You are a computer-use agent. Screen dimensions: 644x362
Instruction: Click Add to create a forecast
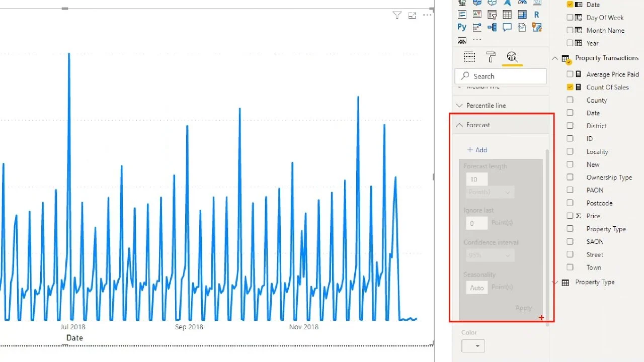476,149
